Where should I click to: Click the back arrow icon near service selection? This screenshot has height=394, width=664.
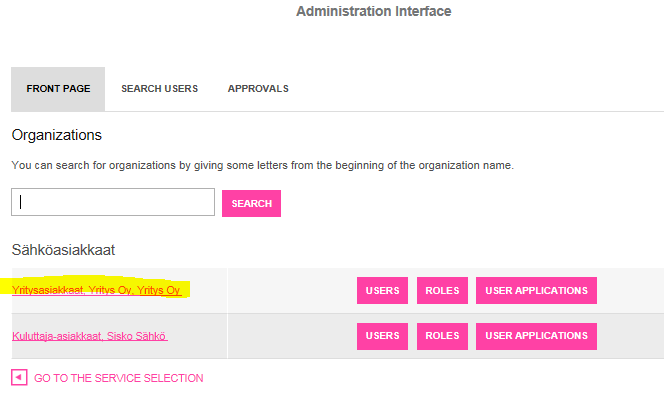coord(19,377)
